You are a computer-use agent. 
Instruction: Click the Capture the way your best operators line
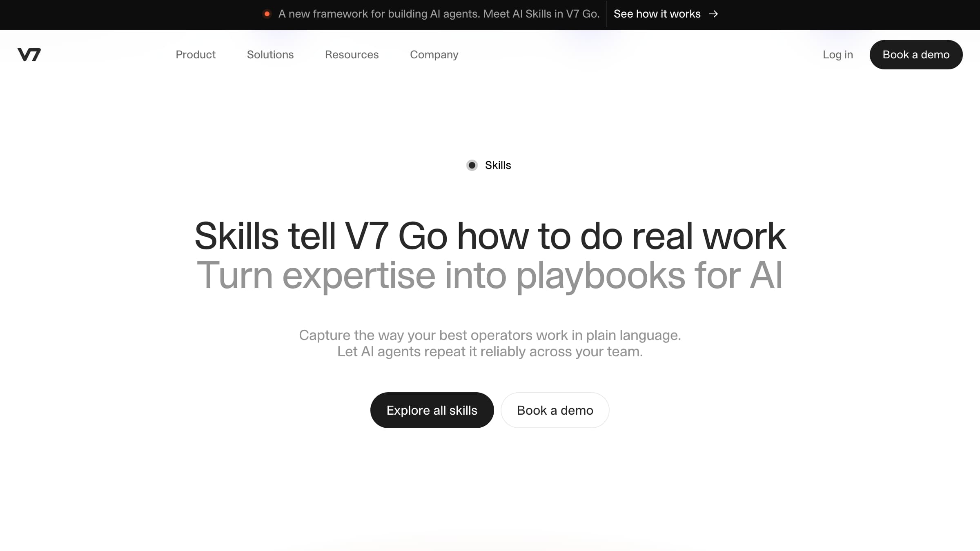490,335
